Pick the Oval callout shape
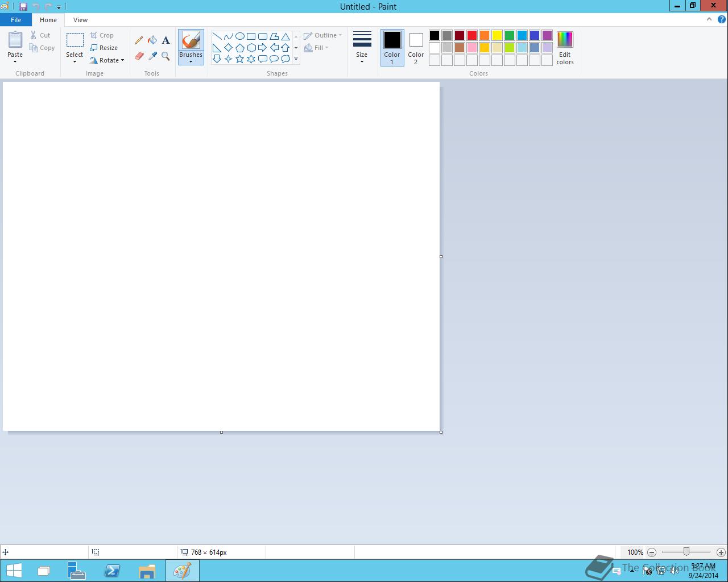Screen dimensions: 728x582 pos(274,59)
